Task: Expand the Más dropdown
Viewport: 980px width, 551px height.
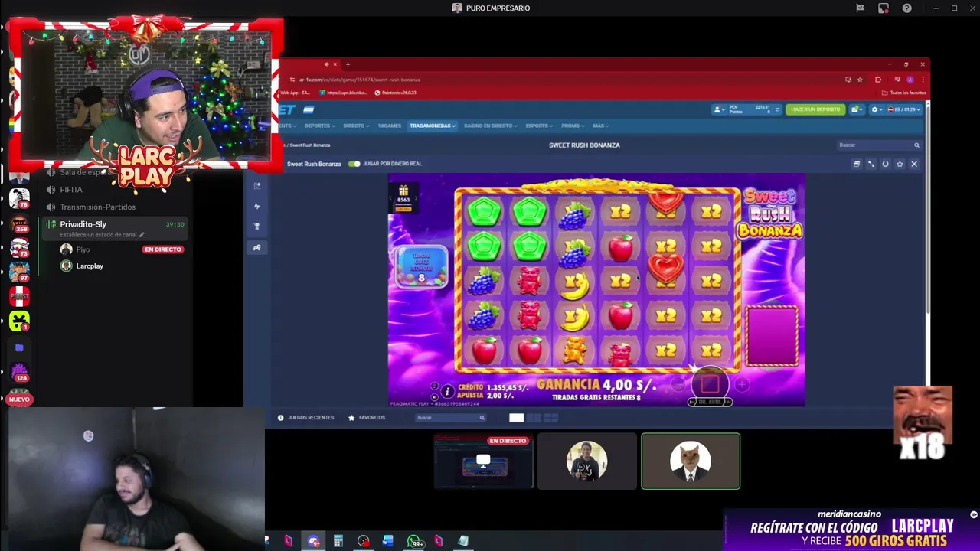Action: 600,126
